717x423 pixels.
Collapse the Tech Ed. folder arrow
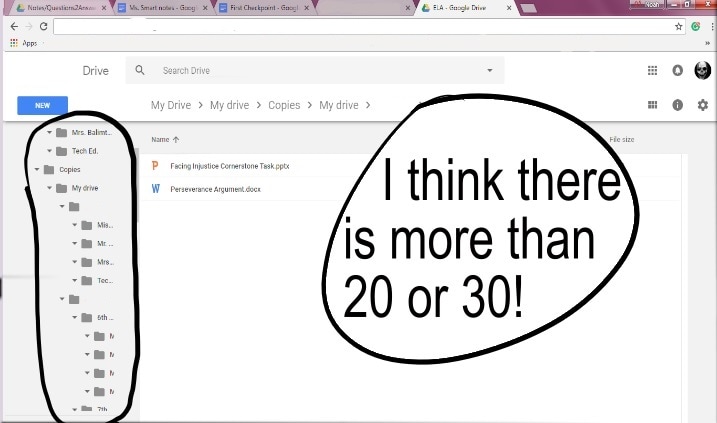49,151
